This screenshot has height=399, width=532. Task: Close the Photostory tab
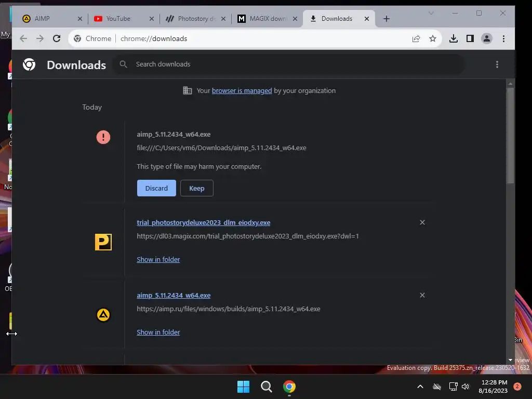(x=223, y=19)
